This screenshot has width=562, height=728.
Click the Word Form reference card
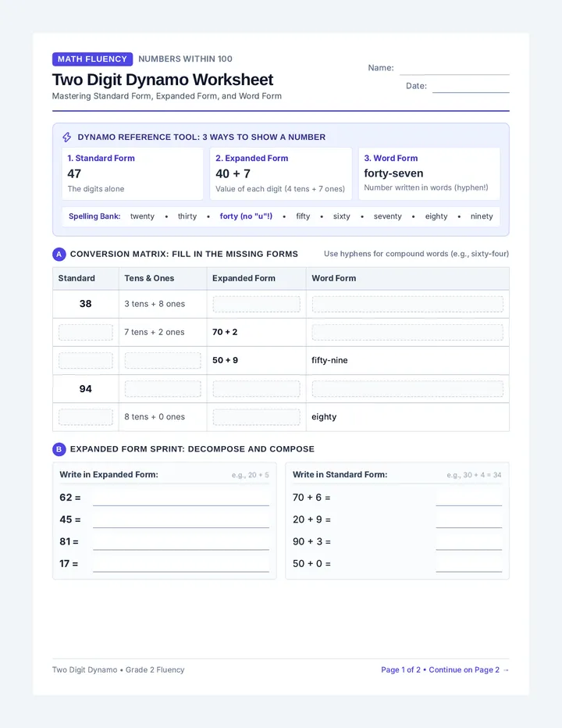pos(429,173)
